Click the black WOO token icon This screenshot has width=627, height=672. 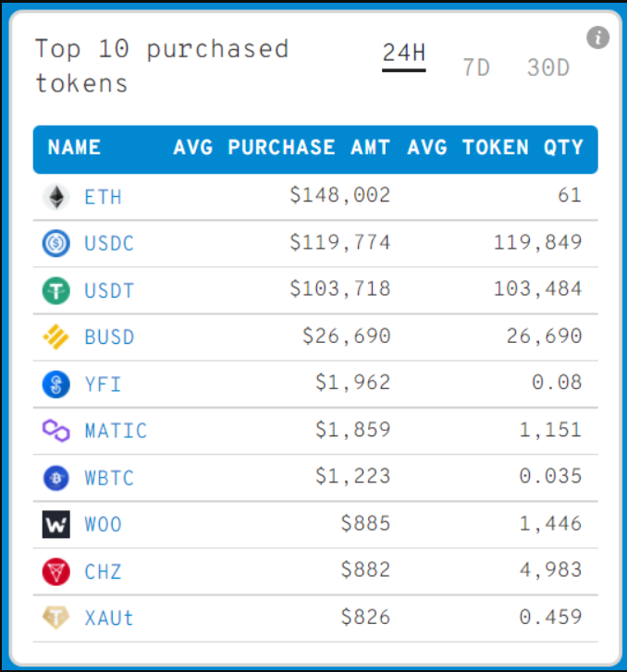pos(56,524)
